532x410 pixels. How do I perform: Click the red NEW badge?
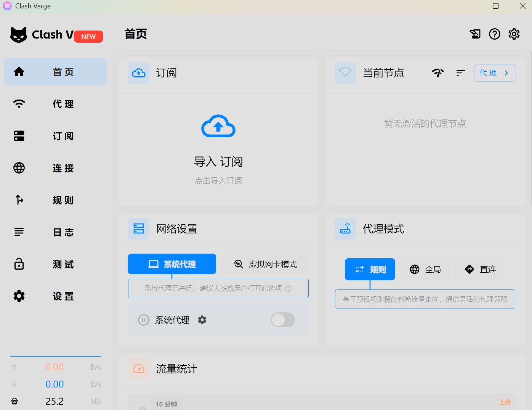pos(88,37)
